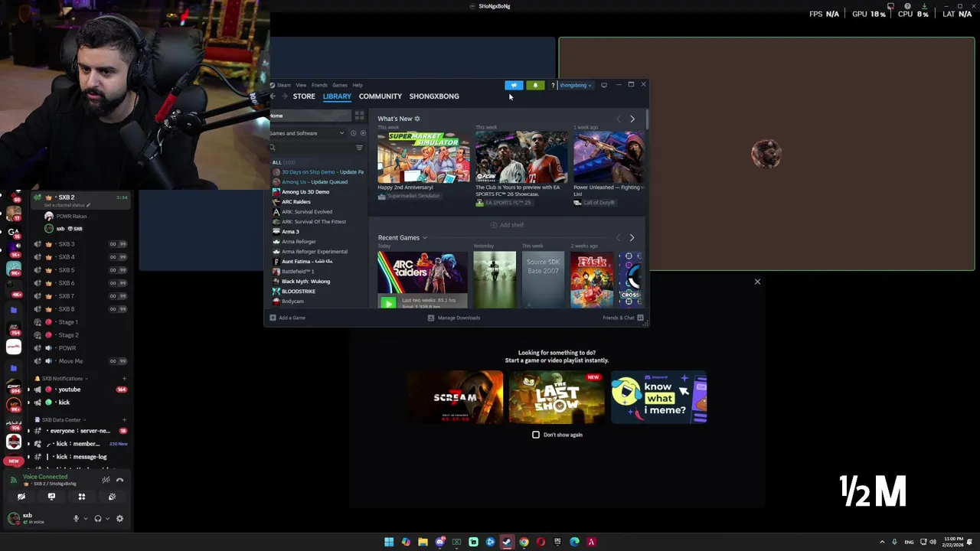Open kick : message-log channel
This screenshot has width=980, height=551.
click(x=80, y=457)
